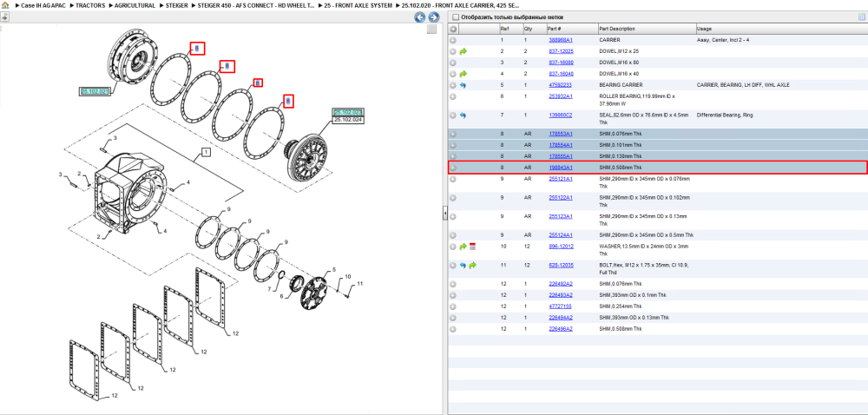The image size is (868, 415).
Task: Click reference label 25.102.021 in diagram
Action: click(95, 91)
